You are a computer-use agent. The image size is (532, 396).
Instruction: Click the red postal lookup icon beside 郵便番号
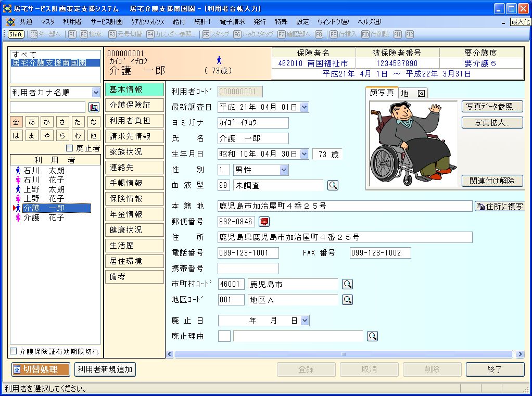click(264, 222)
